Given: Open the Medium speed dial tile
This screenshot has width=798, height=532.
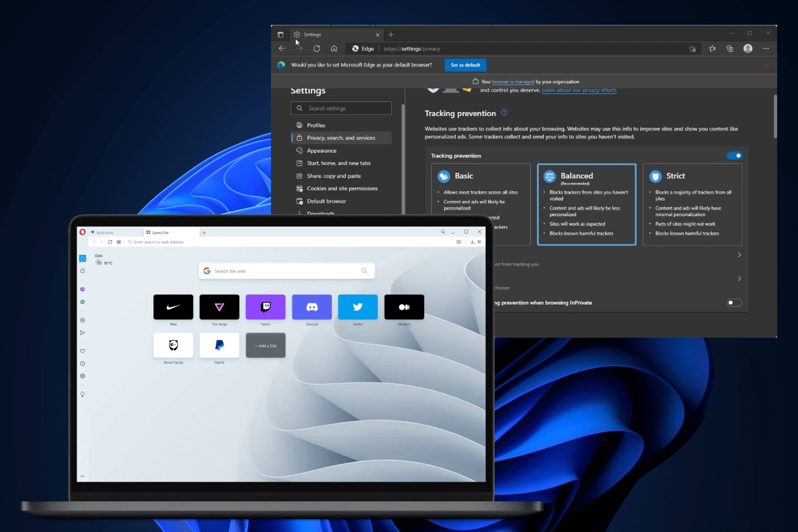Looking at the screenshot, I should tap(404, 307).
